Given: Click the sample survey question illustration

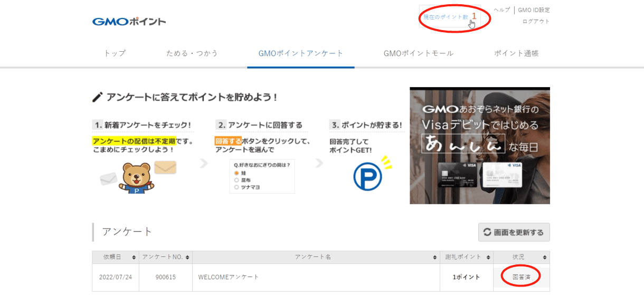Looking at the screenshot, I should [x=262, y=176].
